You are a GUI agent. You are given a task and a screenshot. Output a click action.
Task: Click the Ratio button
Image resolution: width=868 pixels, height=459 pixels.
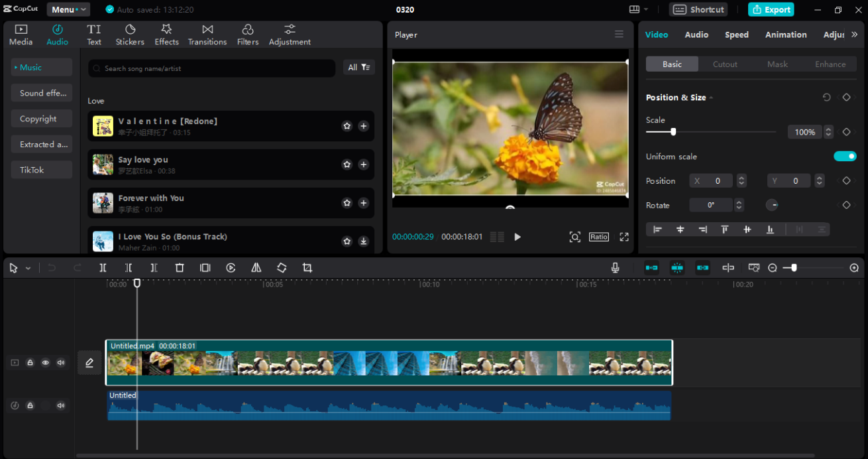(599, 237)
